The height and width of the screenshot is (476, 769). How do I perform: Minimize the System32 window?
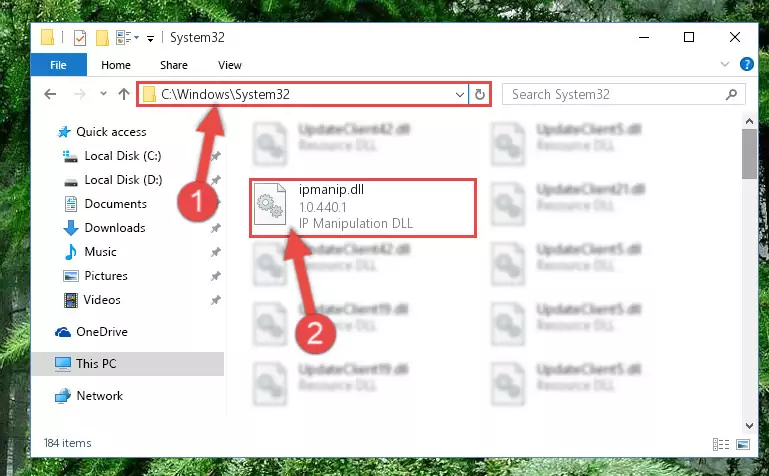(644, 37)
